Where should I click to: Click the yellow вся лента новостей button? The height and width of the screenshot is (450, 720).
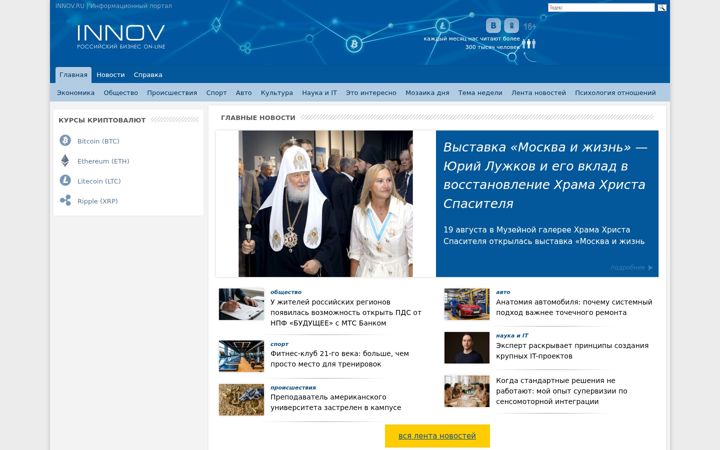coord(437,436)
